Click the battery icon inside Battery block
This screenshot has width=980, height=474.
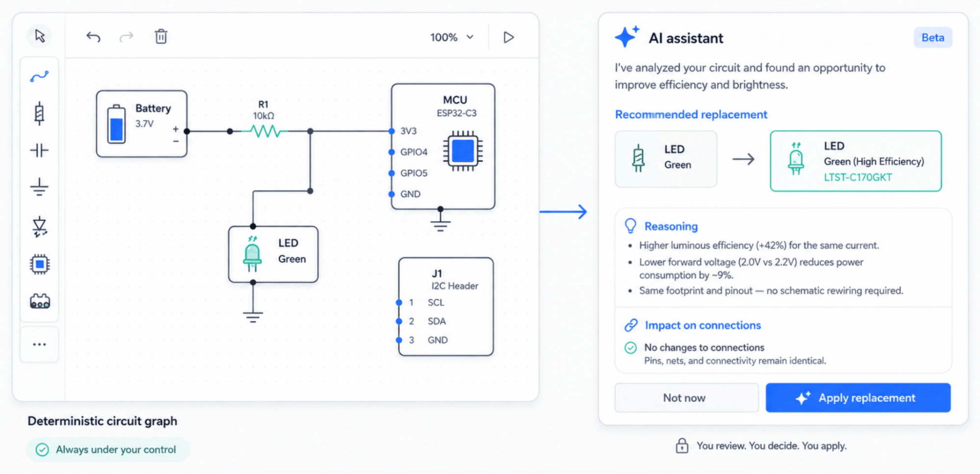tap(116, 124)
